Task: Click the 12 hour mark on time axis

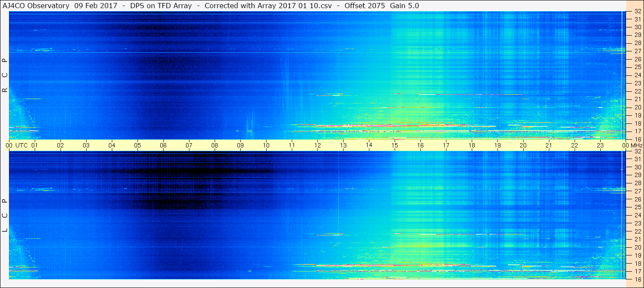Action: pyautogui.click(x=318, y=145)
